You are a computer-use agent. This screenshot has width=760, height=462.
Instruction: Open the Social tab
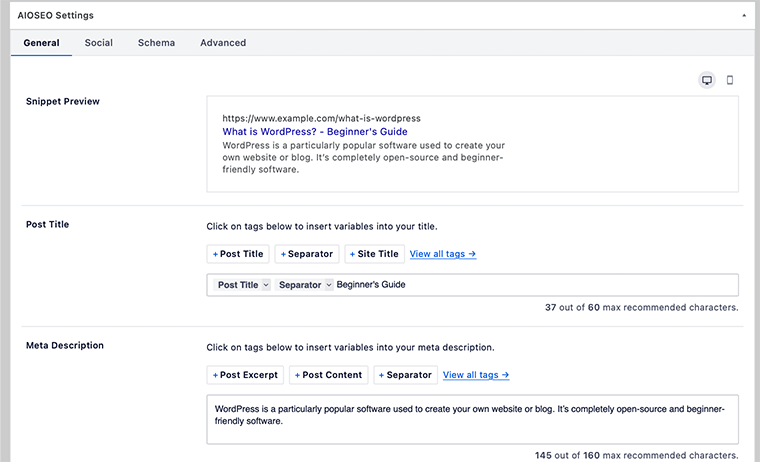tap(99, 43)
